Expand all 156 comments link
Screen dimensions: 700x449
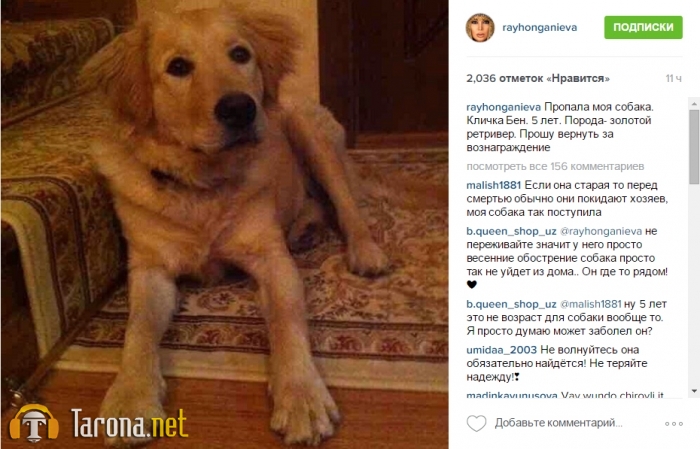coord(555,166)
